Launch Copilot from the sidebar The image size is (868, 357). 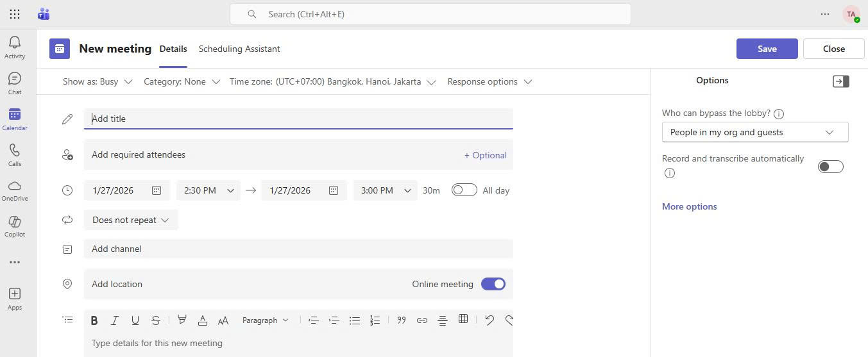[14, 226]
